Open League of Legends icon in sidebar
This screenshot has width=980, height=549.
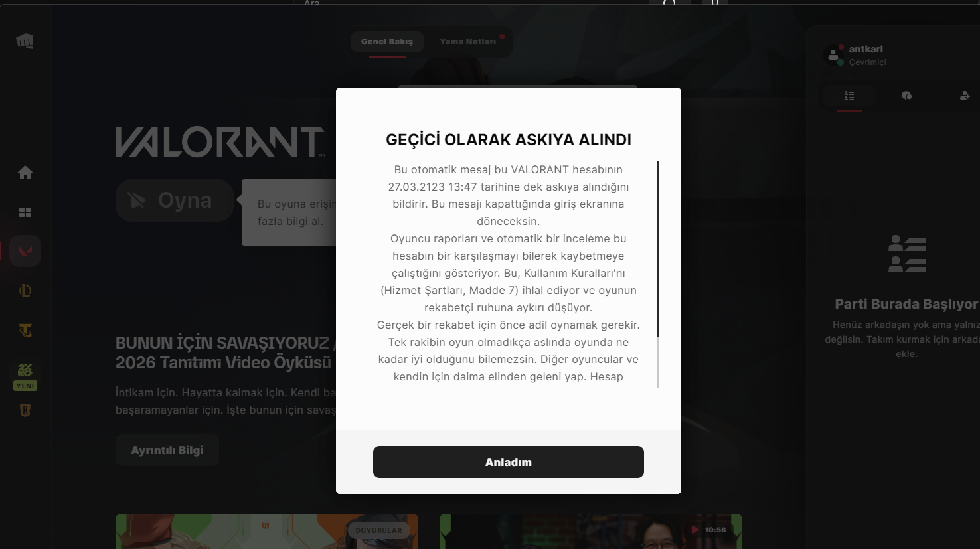[25, 291]
